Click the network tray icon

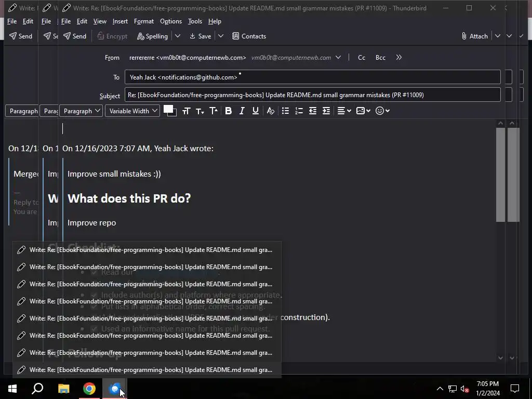tap(453, 389)
